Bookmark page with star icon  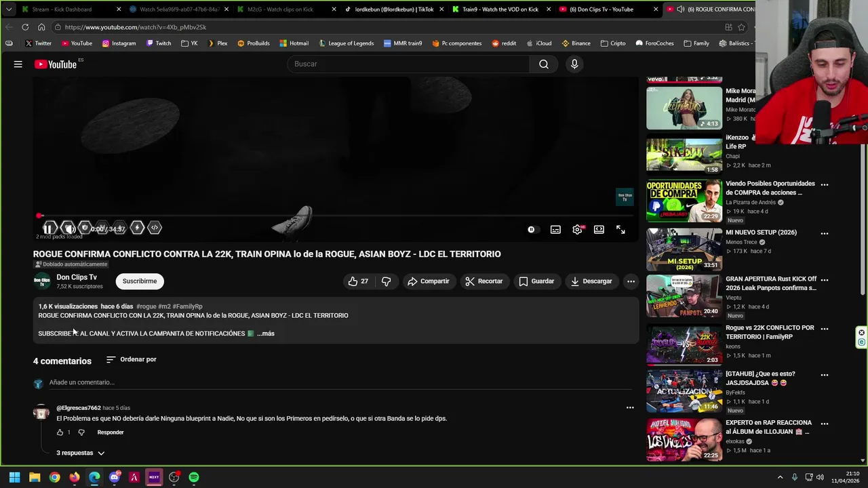tap(741, 27)
